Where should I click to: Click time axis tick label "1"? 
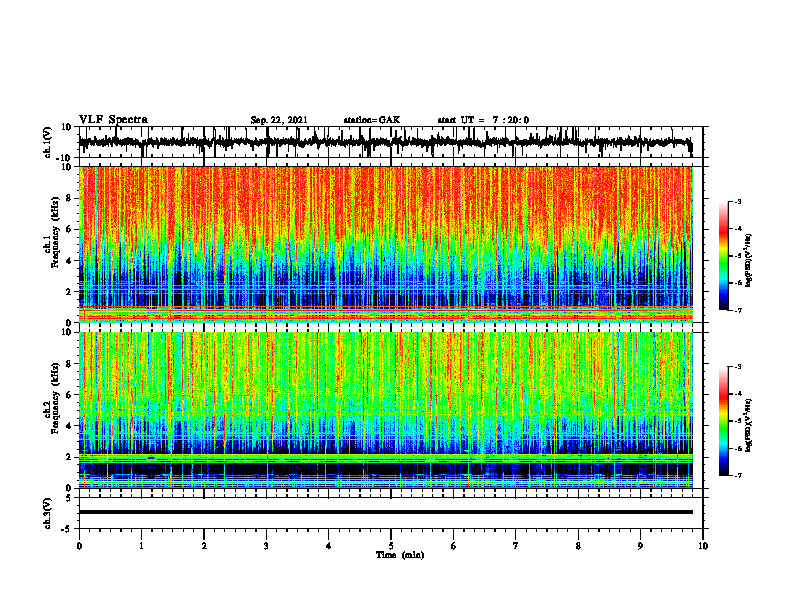point(141,546)
